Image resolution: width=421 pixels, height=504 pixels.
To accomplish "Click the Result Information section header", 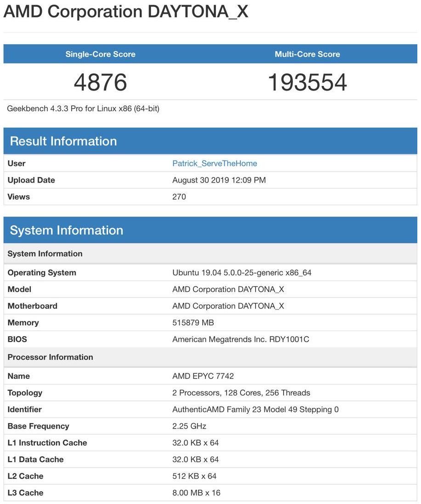I will pyautogui.click(x=63, y=141).
